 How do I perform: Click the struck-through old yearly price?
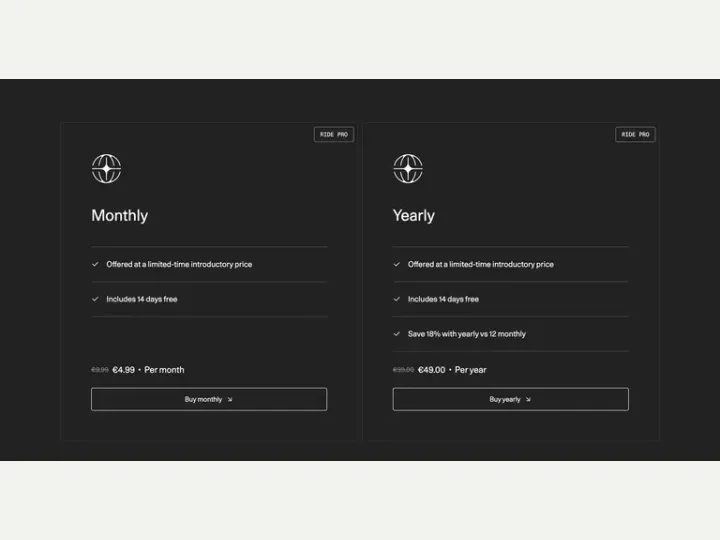(403, 370)
